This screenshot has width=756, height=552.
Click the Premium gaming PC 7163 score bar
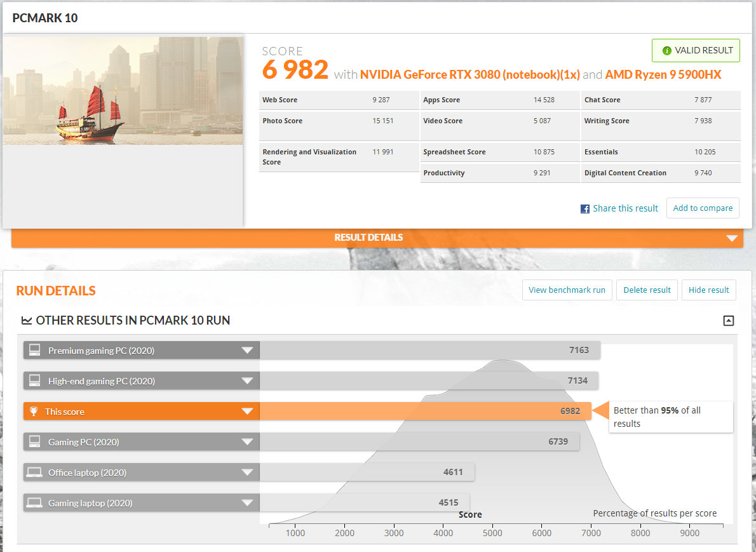pyautogui.click(x=429, y=351)
